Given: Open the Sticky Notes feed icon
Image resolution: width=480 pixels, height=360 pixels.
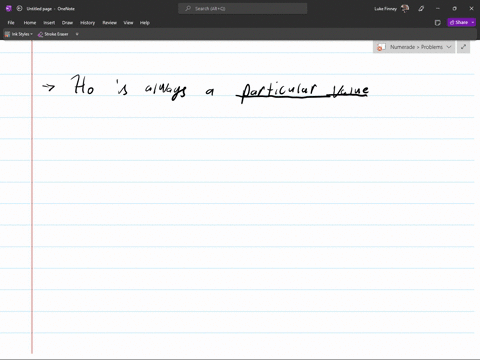Looking at the screenshot, I should (438, 23).
